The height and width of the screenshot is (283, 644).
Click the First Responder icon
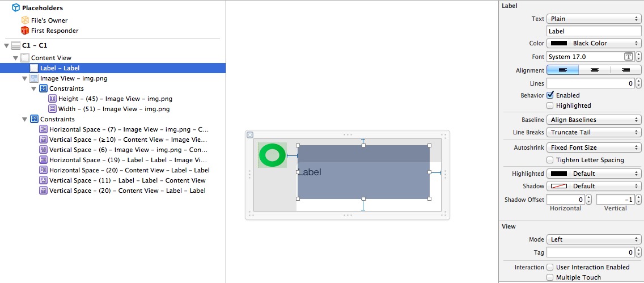[x=25, y=31]
